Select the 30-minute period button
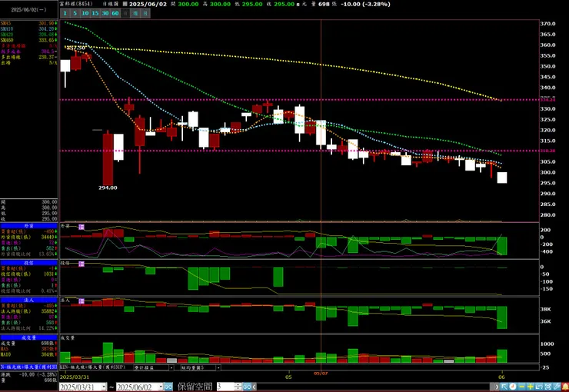 (105, 13)
